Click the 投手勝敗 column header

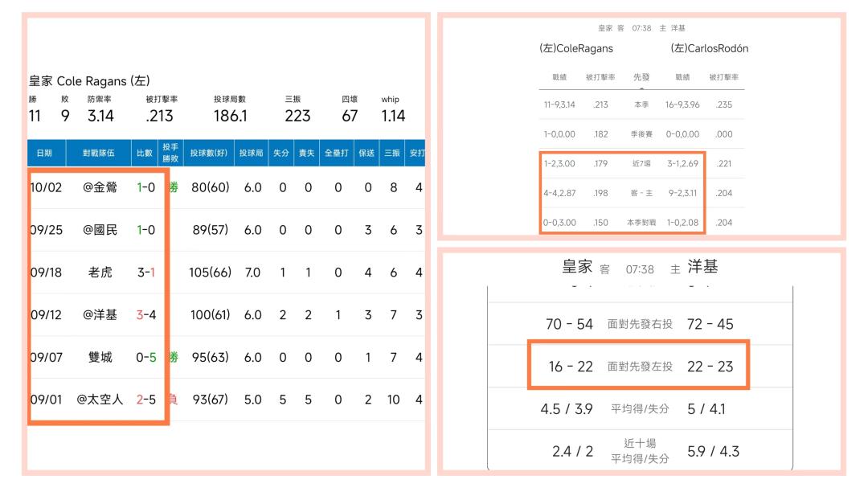pos(170,153)
